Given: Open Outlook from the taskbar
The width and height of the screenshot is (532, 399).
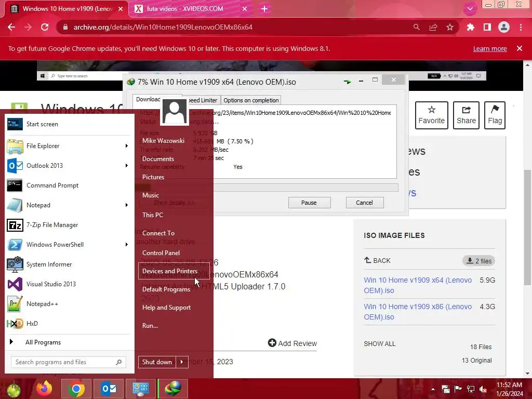Looking at the screenshot, I should click(109, 389).
